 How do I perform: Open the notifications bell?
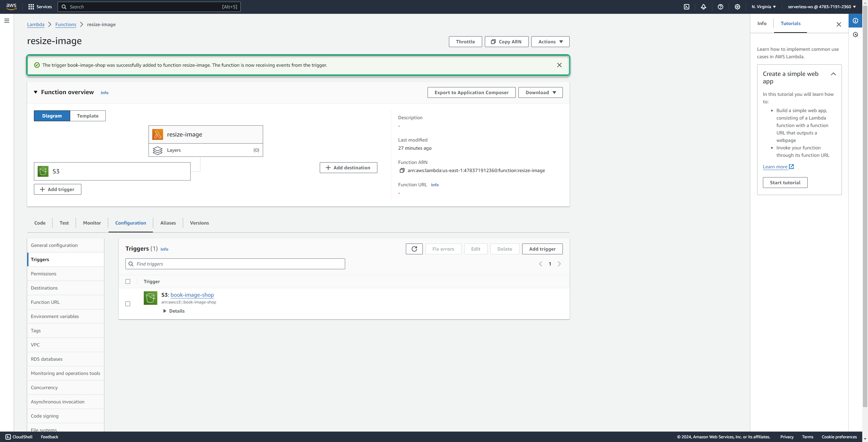point(704,7)
